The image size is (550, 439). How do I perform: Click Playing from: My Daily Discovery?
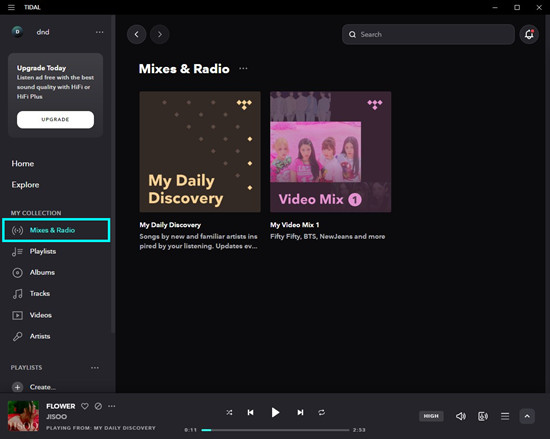101,428
